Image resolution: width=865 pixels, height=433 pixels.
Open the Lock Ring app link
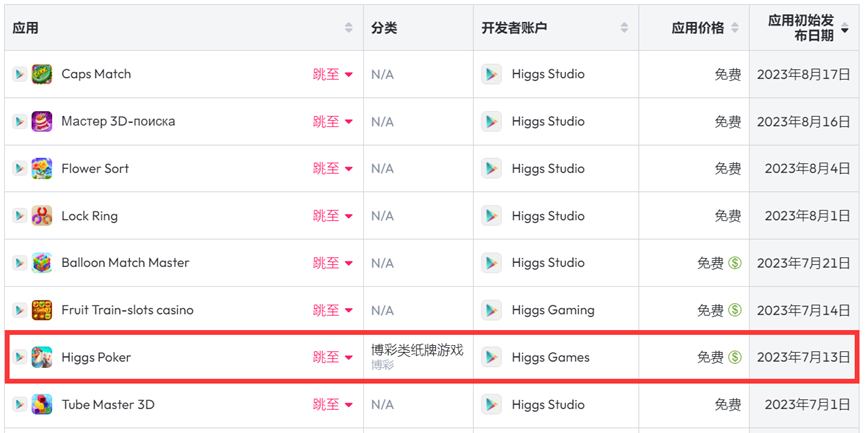(89, 216)
